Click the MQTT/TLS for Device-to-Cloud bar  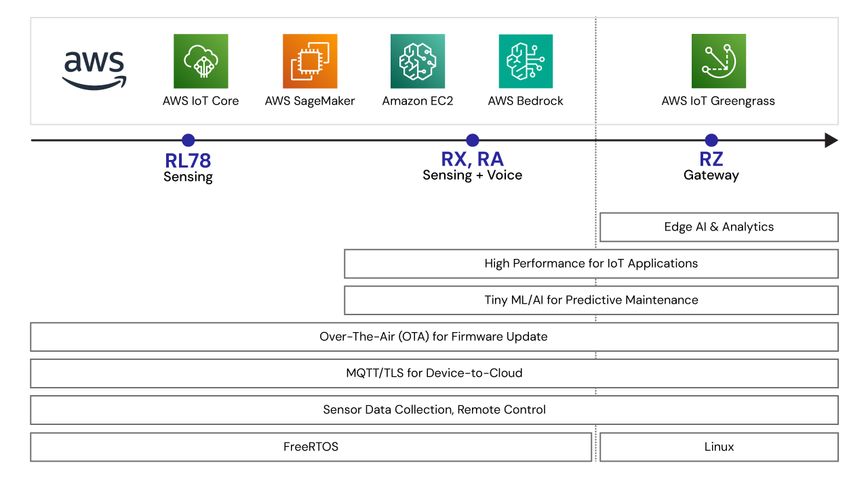[x=434, y=373]
